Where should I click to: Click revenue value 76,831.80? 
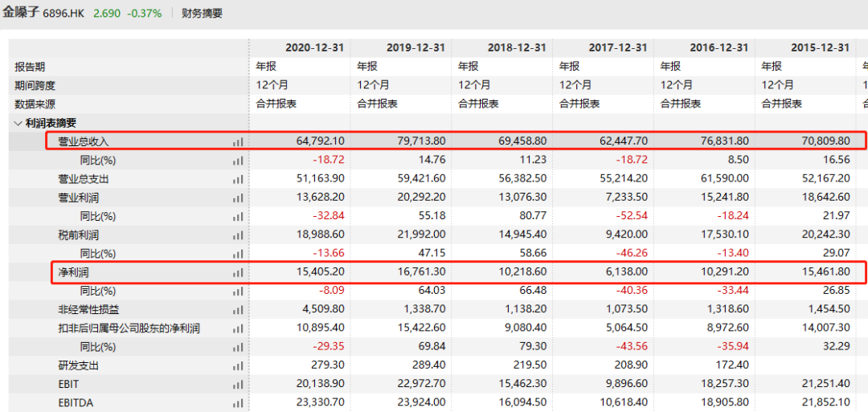coord(725,141)
